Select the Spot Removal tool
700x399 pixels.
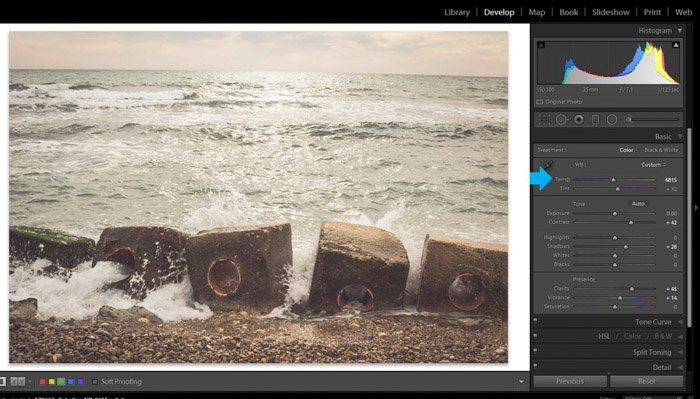point(562,120)
